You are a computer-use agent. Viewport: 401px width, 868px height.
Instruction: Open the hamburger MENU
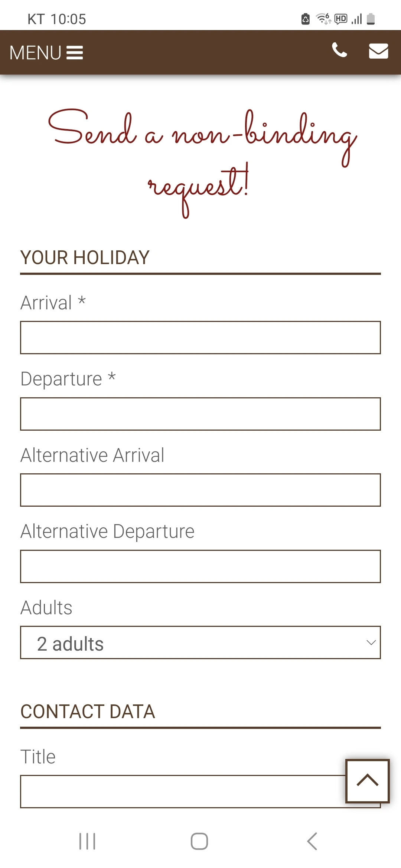pyautogui.click(x=46, y=52)
